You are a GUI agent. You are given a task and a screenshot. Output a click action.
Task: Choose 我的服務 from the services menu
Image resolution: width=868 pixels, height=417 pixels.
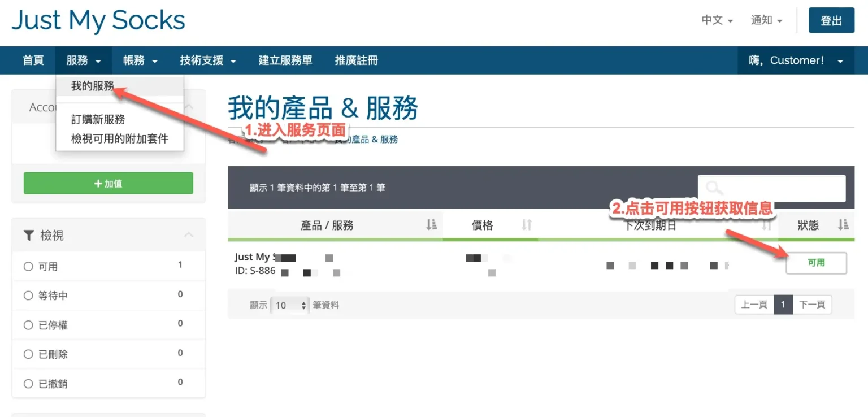click(x=93, y=86)
